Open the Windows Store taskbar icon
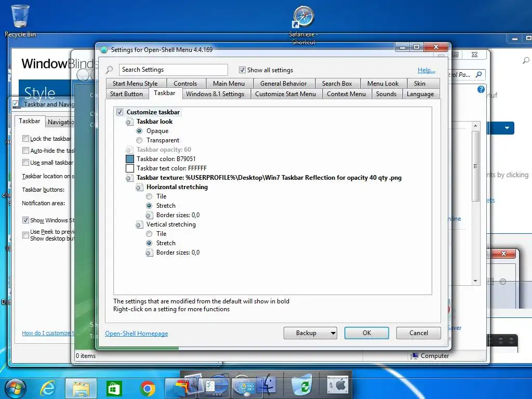532x399 pixels. [x=114, y=388]
